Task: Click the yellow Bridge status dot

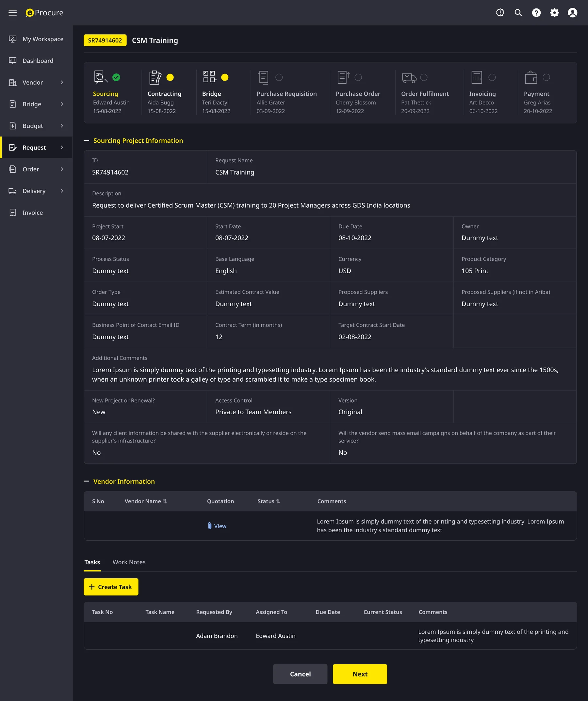Action: click(x=225, y=77)
